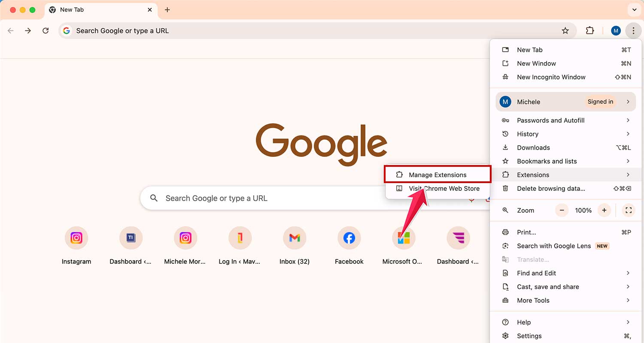644x343 pixels.
Task: Open Chrome Settings
Action: pos(529,336)
